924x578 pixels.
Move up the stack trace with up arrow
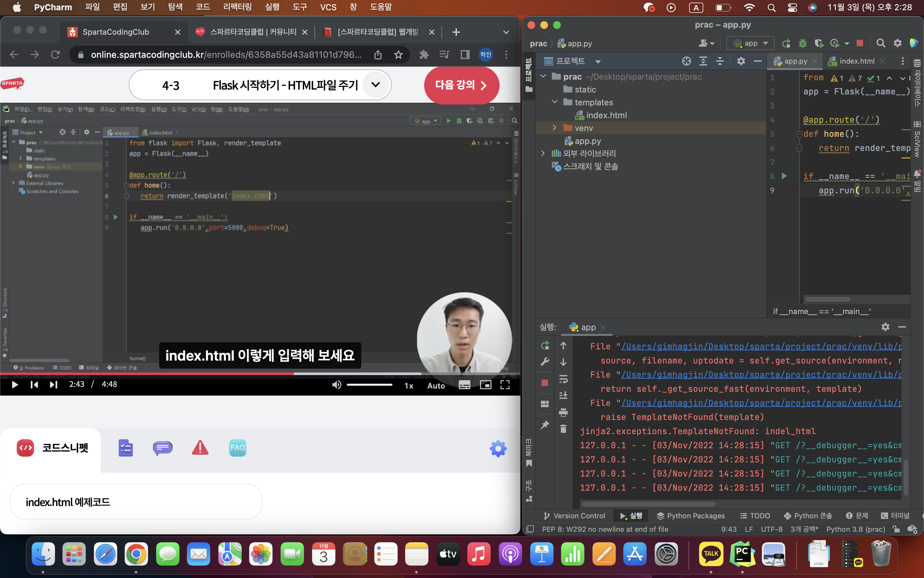[x=563, y=346]
